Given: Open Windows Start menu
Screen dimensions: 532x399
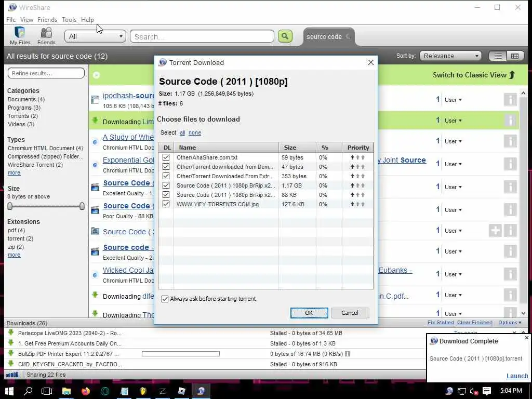Looking at the screenshot, I should click(x=9, y=391).
